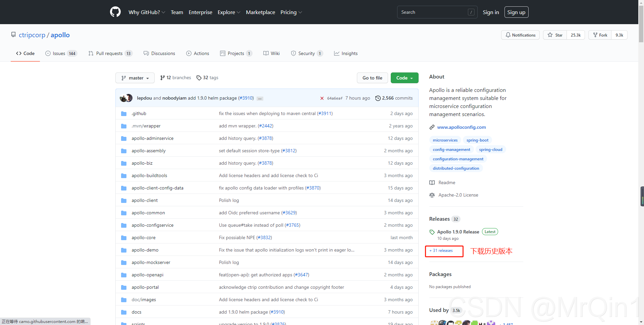Switch to the Pull requests tab
This screenshot has width=644, height=325.
pos(110,53)
